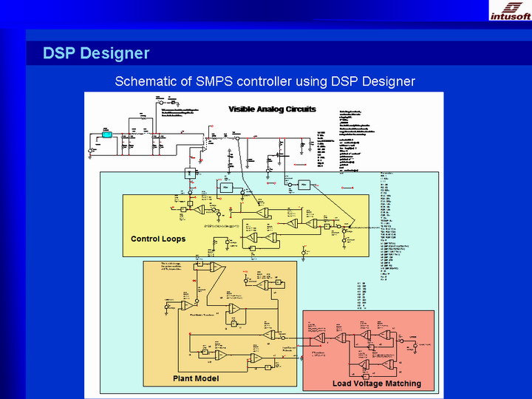Click the cyan component in the analog circuit
The image size is (532, 399).
pyautogui.click(x=107, y=134)
